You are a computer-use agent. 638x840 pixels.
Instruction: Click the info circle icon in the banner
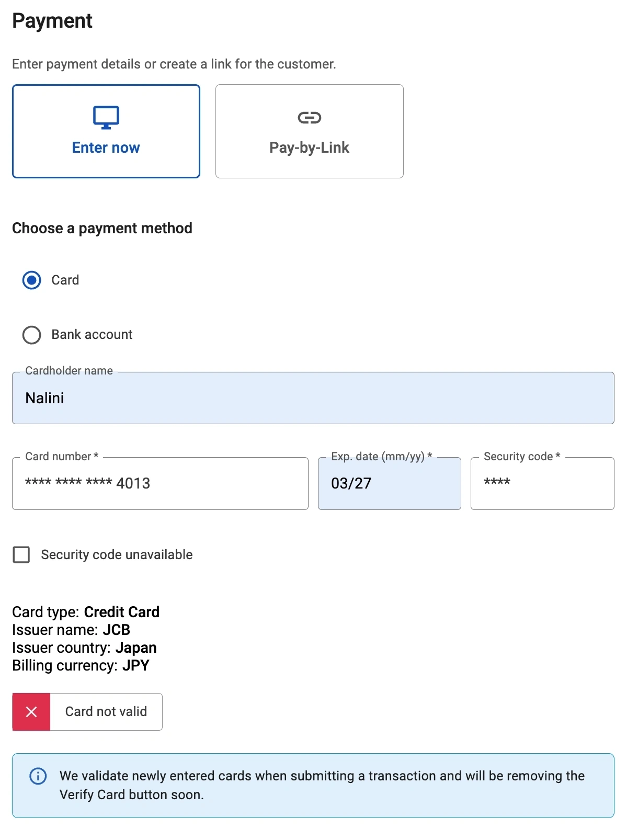[x=38, y=776]
